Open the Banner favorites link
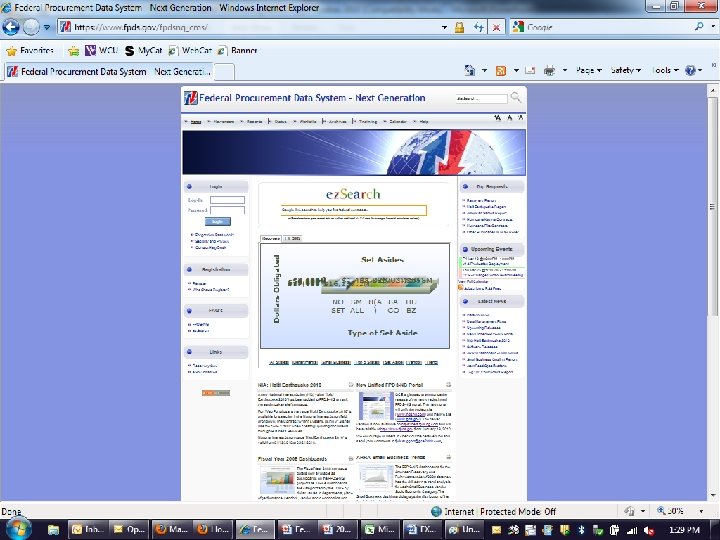The image size is (720, 540). pyautogui.click(x=237, y=51)
